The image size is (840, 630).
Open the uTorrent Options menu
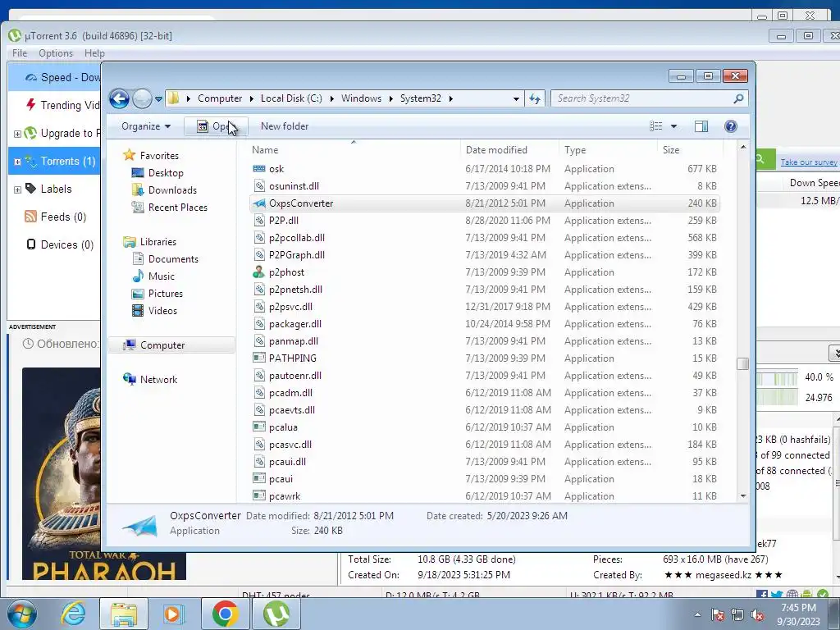click(55, 53)
